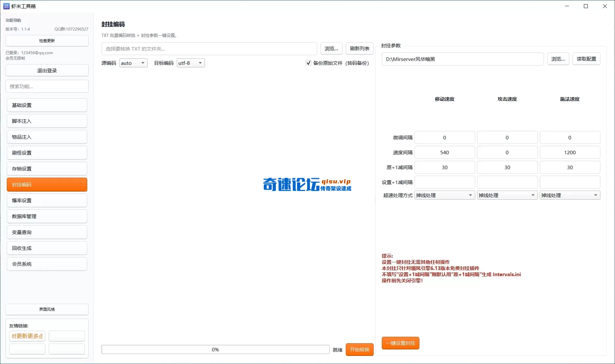Expand 攻击速度 掉线处理 dropdown
The image size is (615, 364).
(507, 195)
